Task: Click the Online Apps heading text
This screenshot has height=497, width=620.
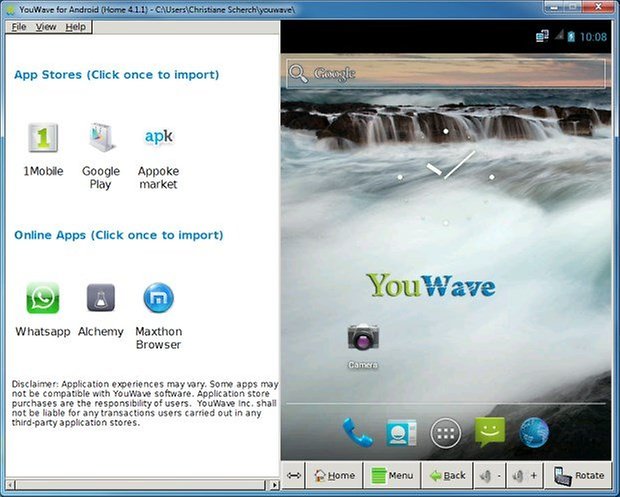Action: [119, 235]
